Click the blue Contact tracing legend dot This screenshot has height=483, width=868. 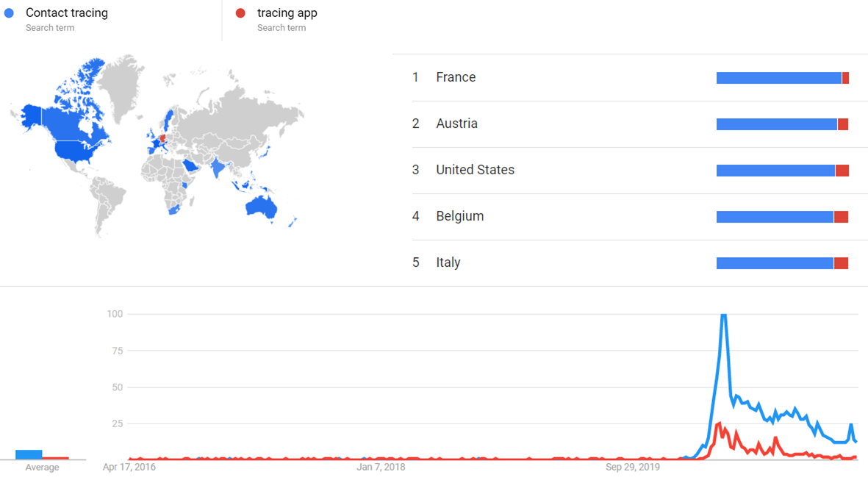(9, 13)
